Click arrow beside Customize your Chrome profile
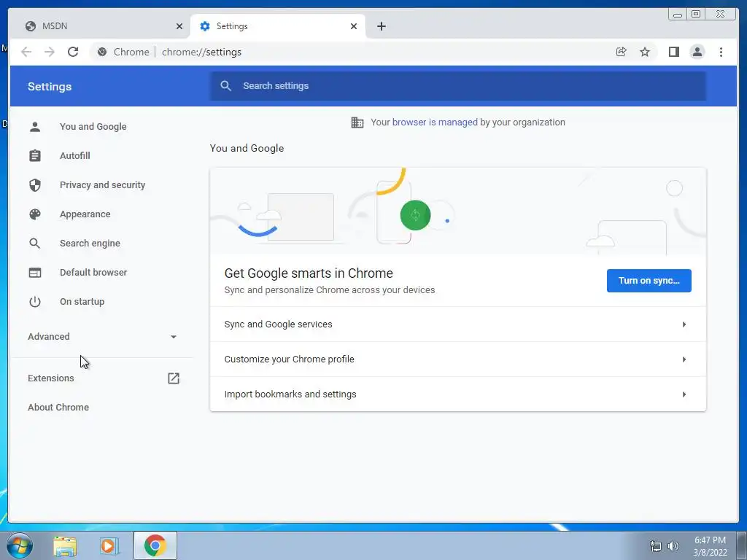Viewport: 747px width, 560px height. 684,359
